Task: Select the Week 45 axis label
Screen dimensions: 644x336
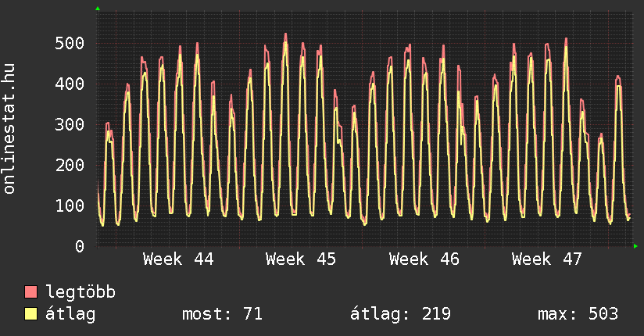Action: point(301,259)
